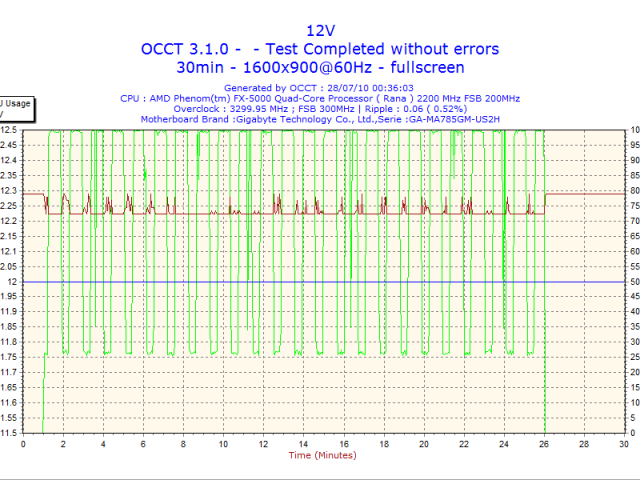640x480 pixels.
Task: Click "22" on the time axis
Action: [464, 444]
